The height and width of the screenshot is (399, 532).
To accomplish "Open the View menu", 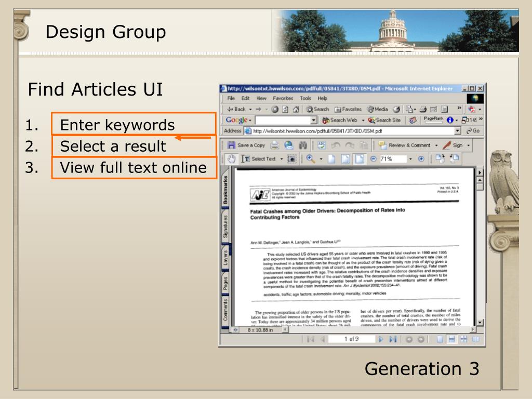I will (261, 98).
